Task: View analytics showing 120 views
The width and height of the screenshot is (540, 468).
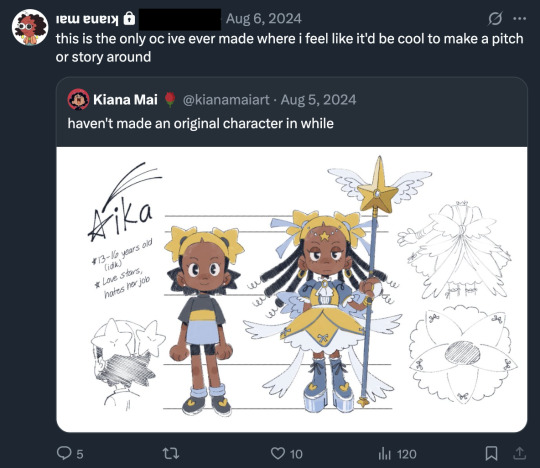Action: coord(397,454)
